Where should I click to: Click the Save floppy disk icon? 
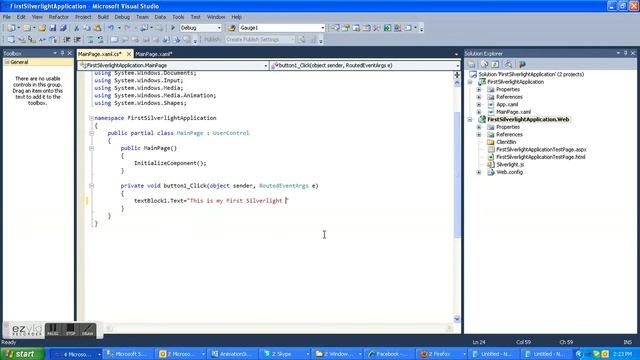click(53, 28)
